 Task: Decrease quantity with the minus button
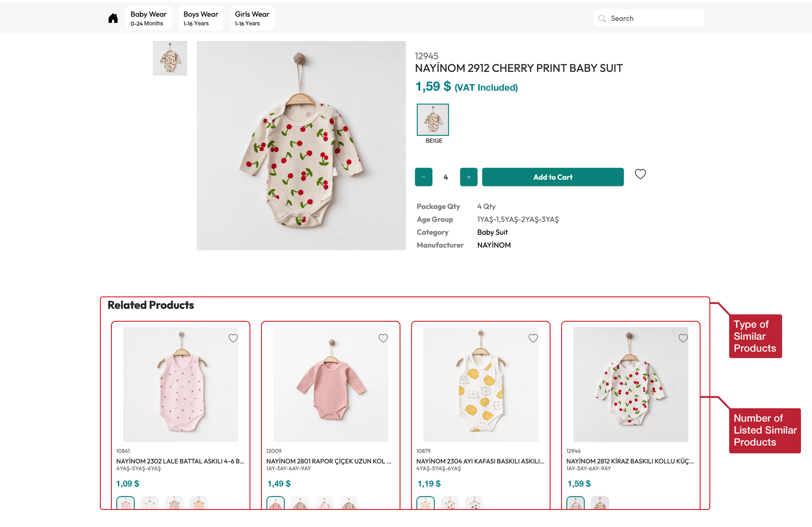[x=423, y=177]
